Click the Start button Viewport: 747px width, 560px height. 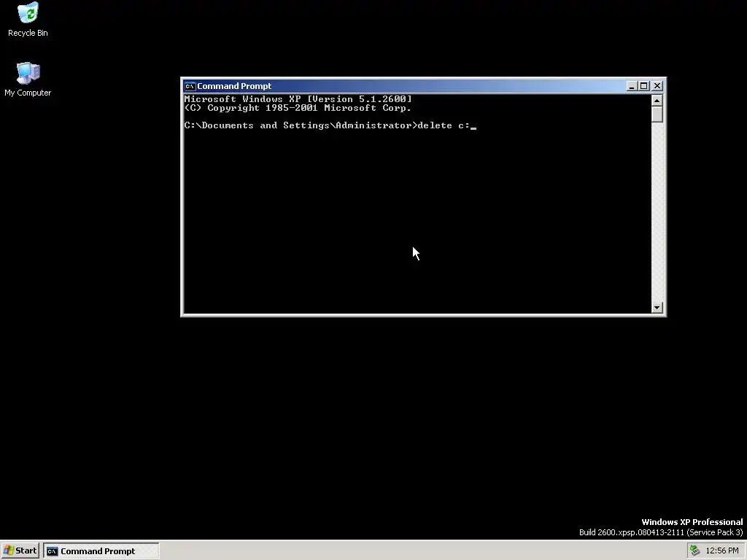(x=20, y=551)
